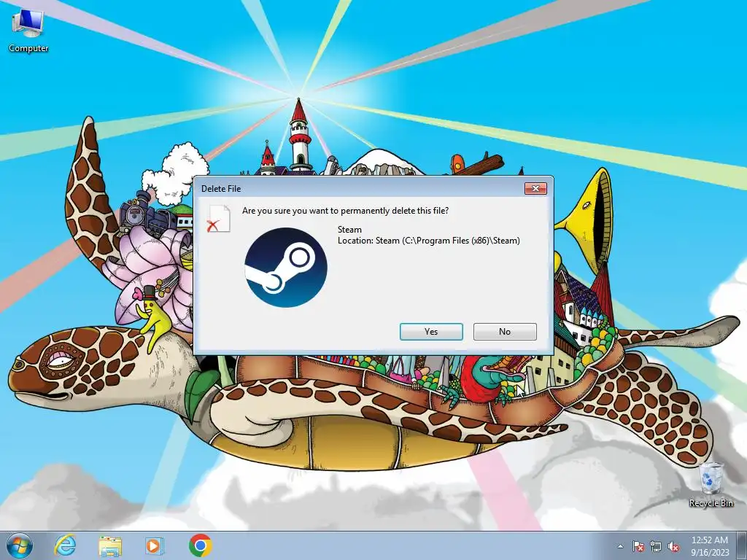Image resolution: width=747 pixels, height=560 pixels.
Task: Show hidden tray icons arrow
Action: tap(620, 546)
